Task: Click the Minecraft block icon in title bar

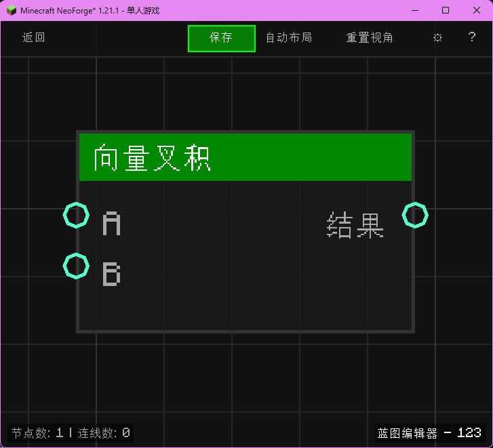Action: coord(12,11)
